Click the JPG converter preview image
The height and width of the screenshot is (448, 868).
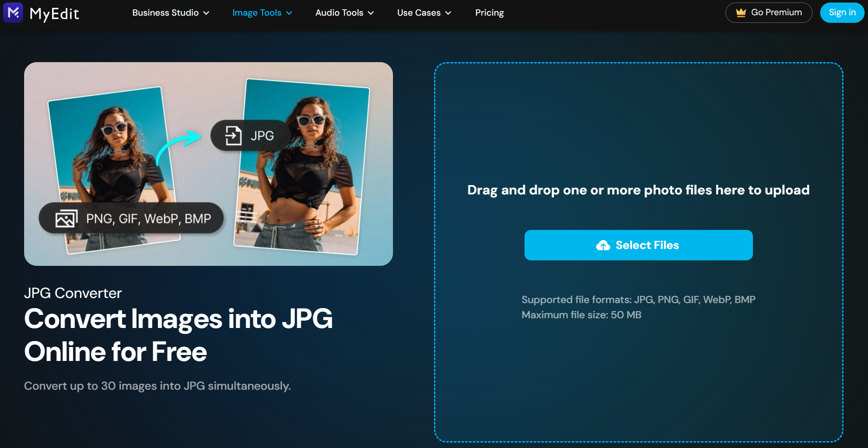(209, 164)
